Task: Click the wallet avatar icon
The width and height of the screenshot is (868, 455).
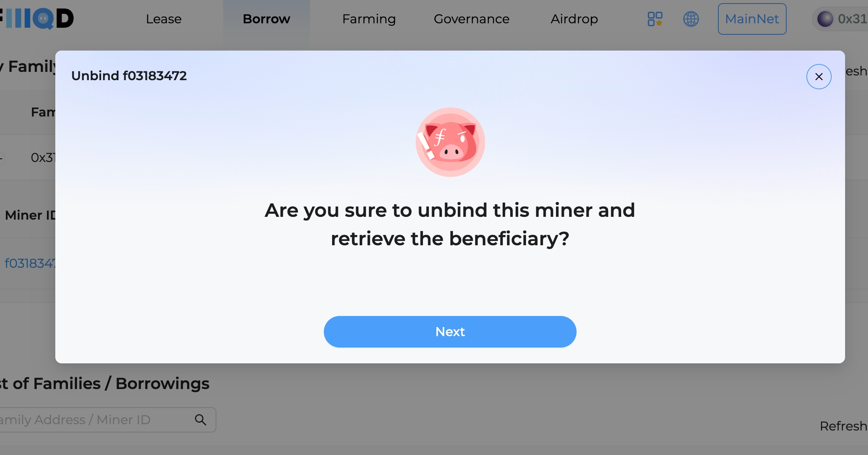Action: tap(825, 19)
